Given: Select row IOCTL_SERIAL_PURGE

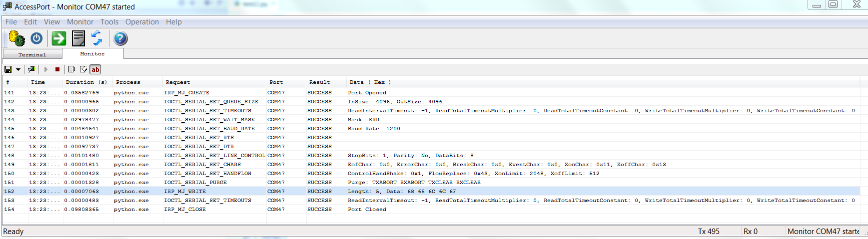Looking at the screenshot, I should coord(431,183).
